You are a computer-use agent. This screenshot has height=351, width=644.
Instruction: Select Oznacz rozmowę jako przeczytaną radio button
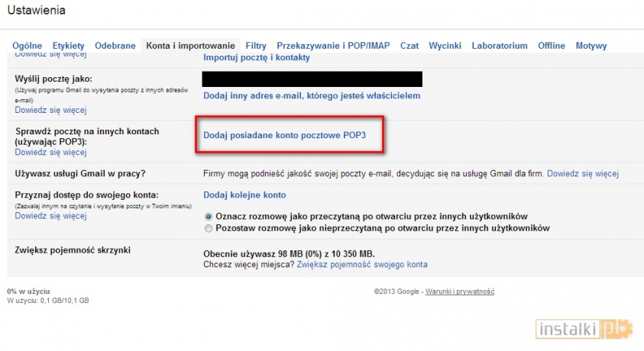(209, 217)
